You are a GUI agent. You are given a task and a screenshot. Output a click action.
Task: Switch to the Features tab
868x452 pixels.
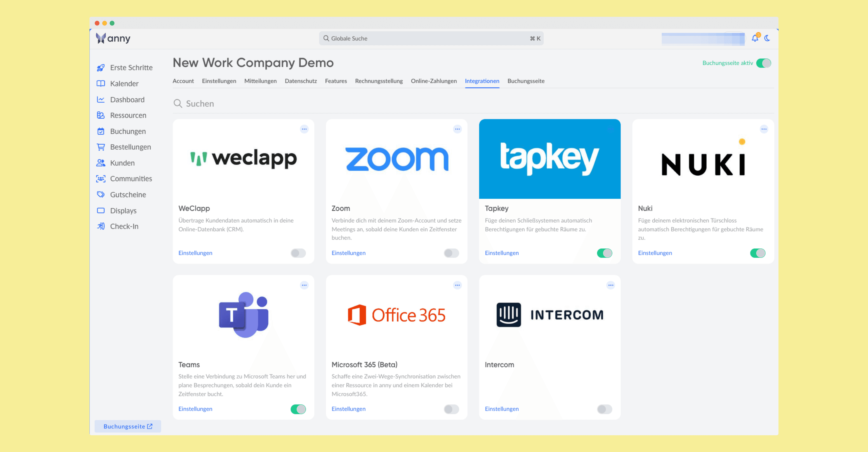(x=336, y=81)
